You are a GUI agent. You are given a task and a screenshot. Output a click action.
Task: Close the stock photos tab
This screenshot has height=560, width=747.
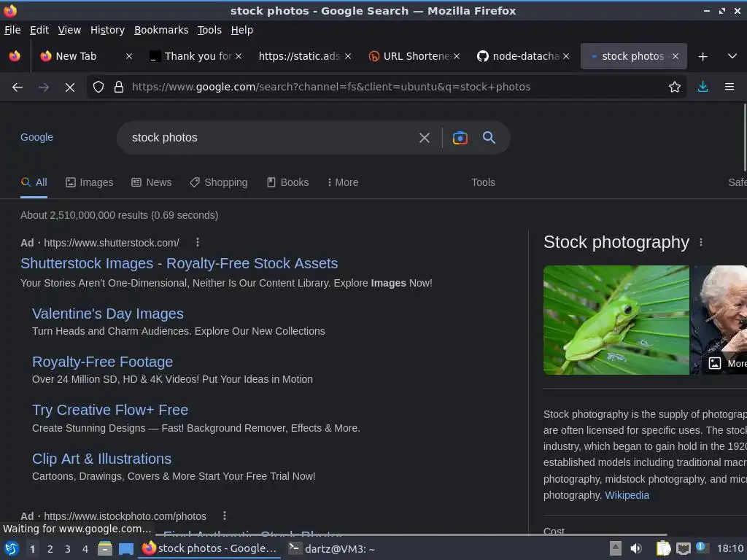coord(675,56)
